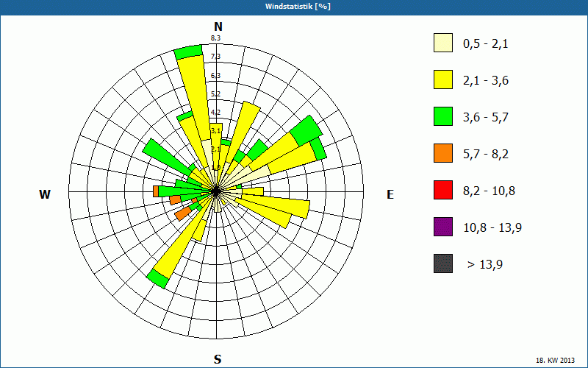Click the green 3,6 - 5,7 legend swatch
This screenshot has width=588, height=368.
(443, 116)
